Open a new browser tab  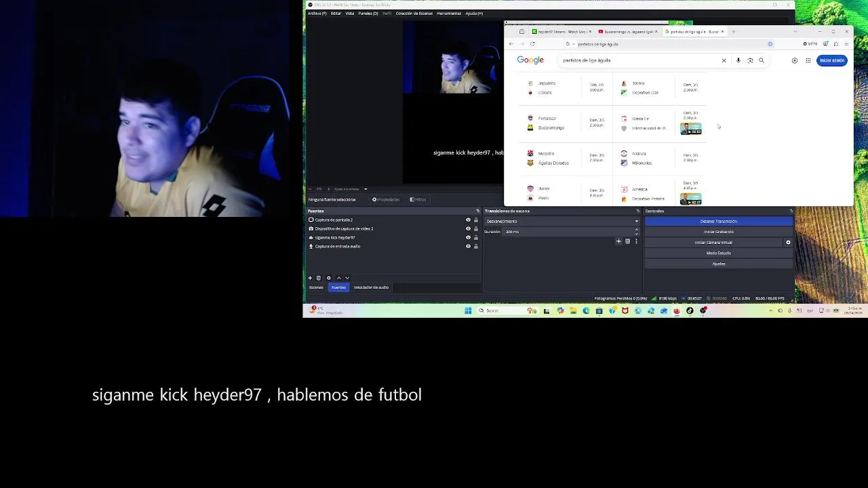tap(733, 32)
